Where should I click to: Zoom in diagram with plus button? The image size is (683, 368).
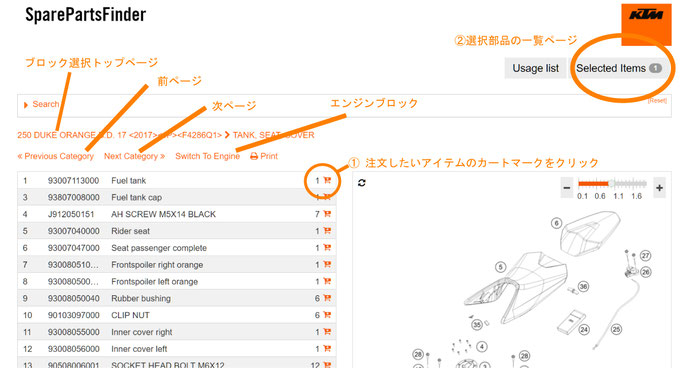click(x=659, y=188)
